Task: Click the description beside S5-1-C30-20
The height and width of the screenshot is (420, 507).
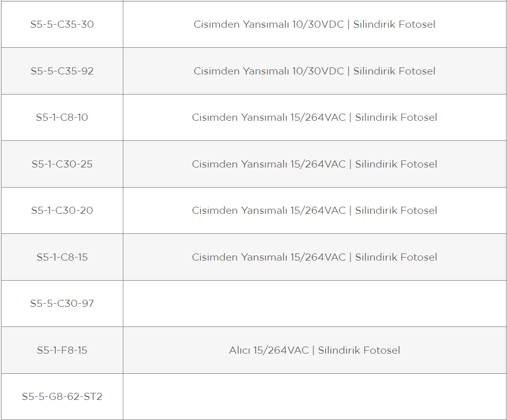Action: tap(314, 210)
